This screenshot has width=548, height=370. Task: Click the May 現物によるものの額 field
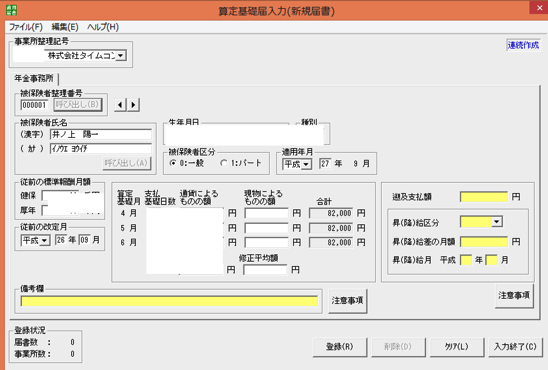tap(266, 228)
